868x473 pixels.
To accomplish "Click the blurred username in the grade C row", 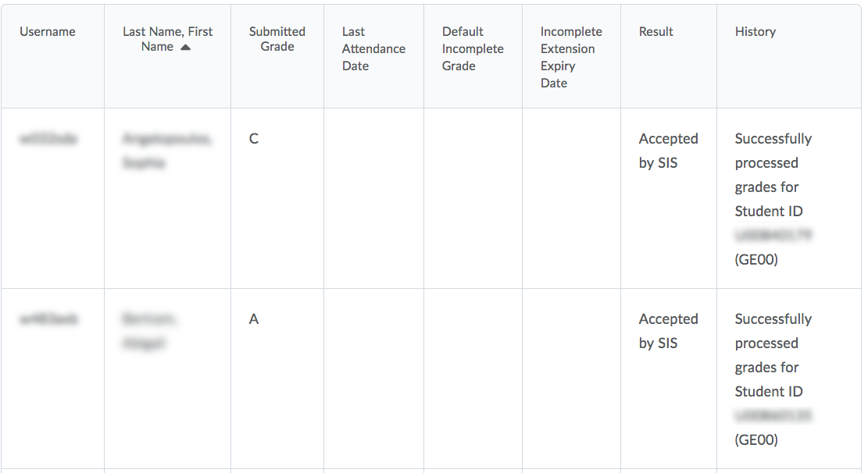I will pyautogui.click(x=48, y=140).
